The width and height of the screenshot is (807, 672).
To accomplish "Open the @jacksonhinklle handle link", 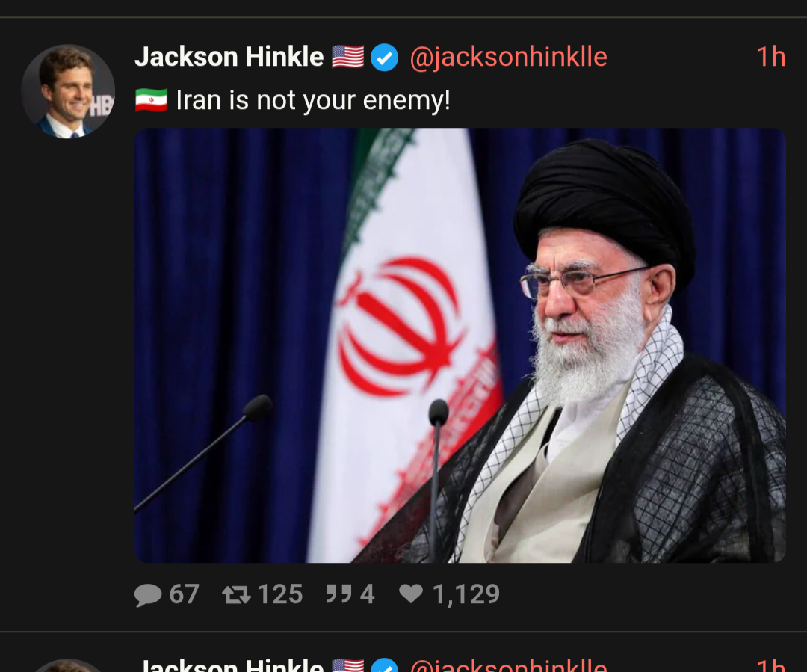I will pyautogui.click(x=509, y=57).
